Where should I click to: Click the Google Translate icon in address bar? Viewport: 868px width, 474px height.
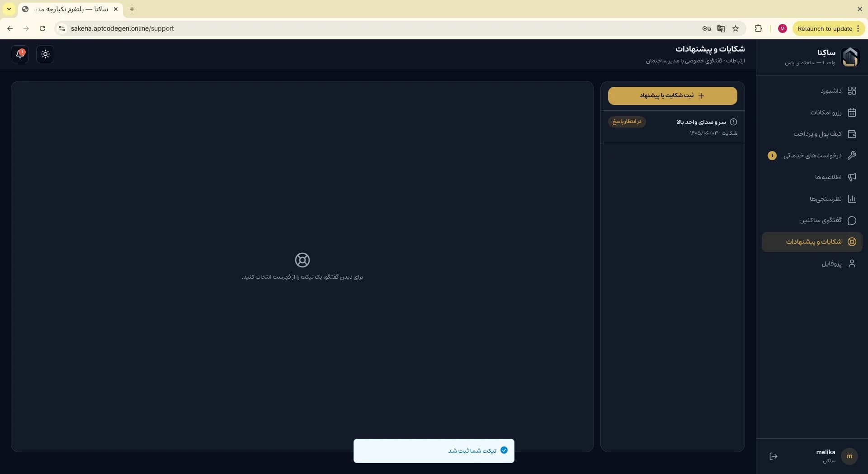coord(721,28)
